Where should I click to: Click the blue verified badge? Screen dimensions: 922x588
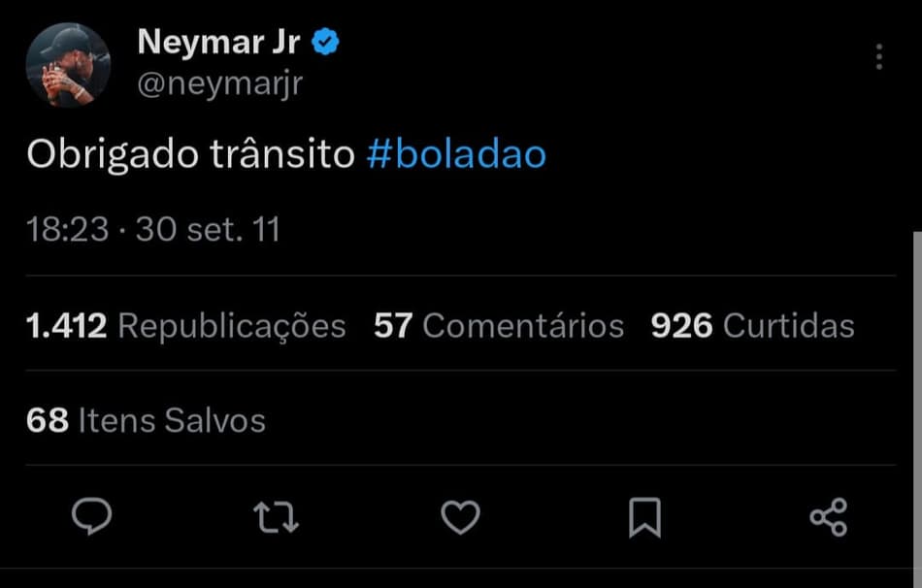[325, 42]
